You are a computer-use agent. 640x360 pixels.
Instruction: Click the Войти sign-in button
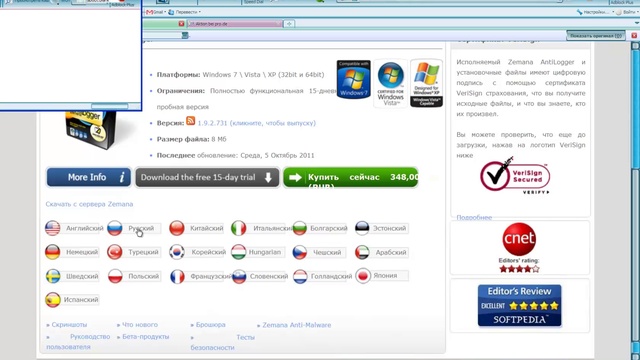(628, 12)
